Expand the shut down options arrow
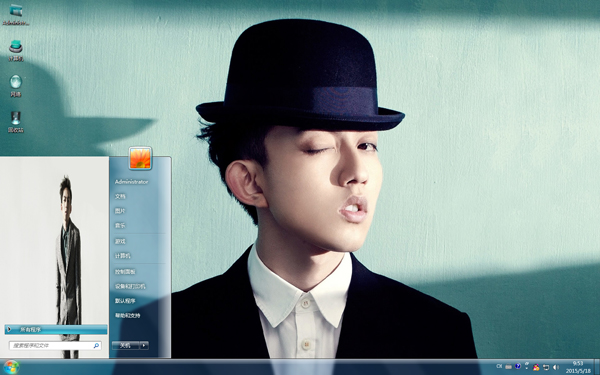The height and width of the screenshot is (375, 600). point(144,346)
